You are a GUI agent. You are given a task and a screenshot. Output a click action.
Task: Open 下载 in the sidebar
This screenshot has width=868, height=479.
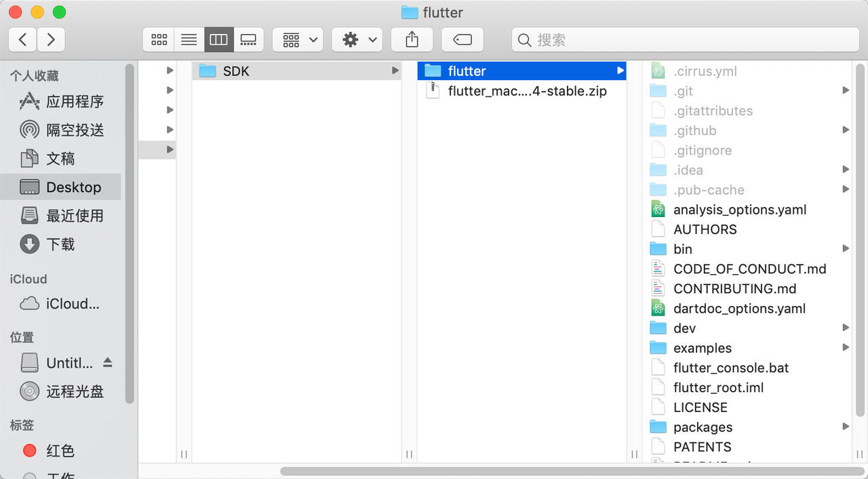61,244
